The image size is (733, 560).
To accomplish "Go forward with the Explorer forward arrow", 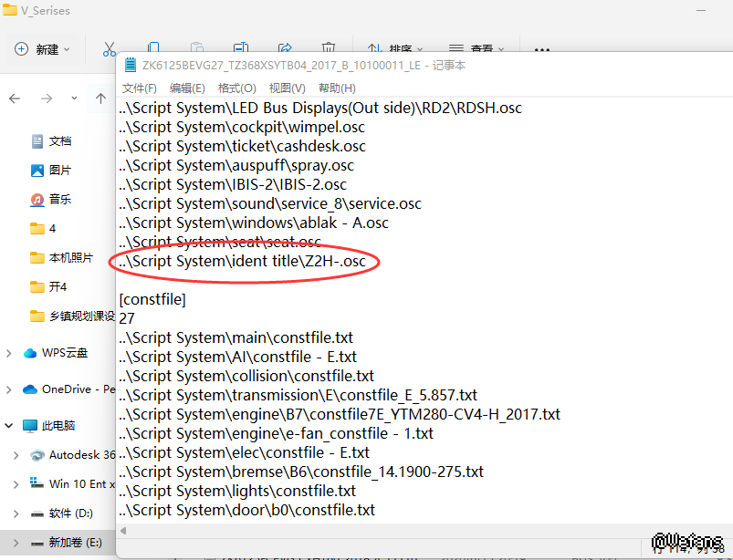I will pyautogui.click(x=47, y=99).
